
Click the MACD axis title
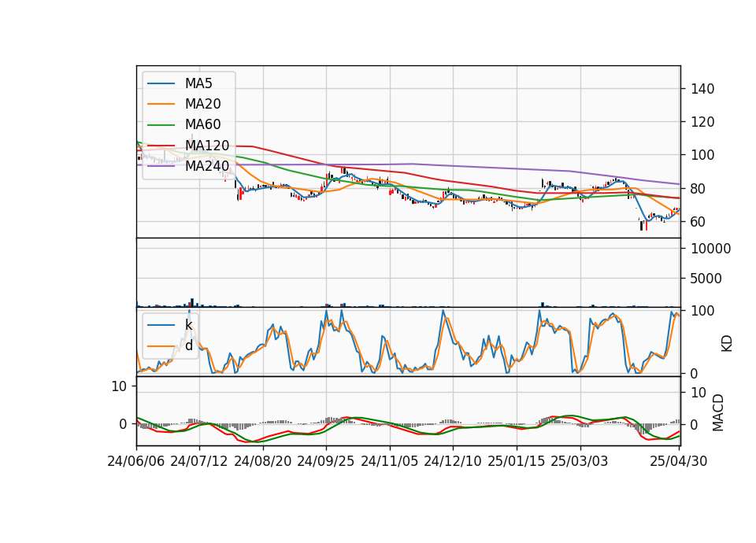[718, 413]
